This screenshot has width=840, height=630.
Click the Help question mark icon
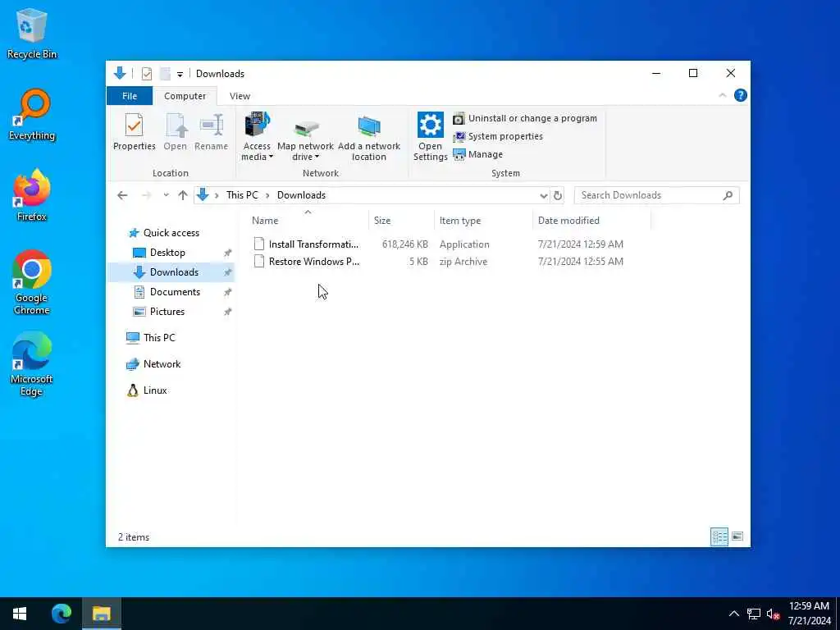pyautogui.click(x=741, y=95)
